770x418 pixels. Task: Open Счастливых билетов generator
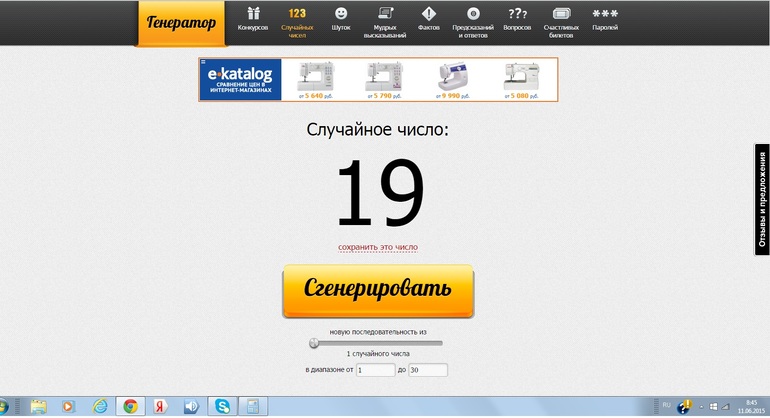coord(562,22)
